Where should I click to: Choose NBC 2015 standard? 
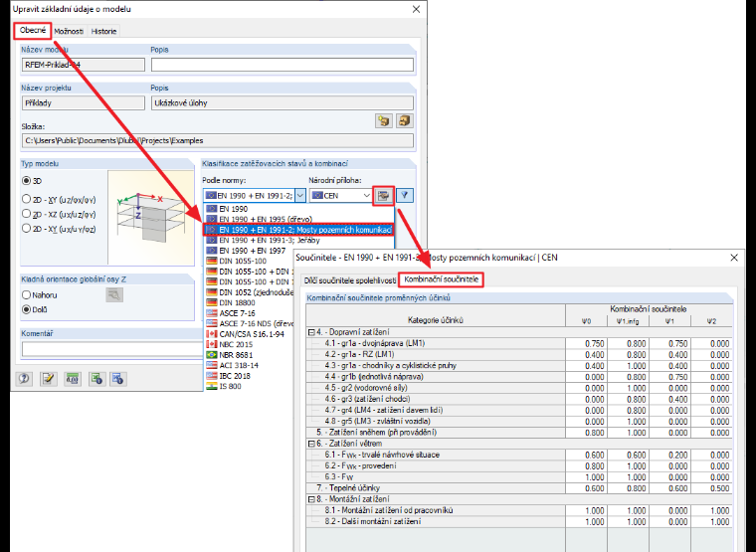250,345
